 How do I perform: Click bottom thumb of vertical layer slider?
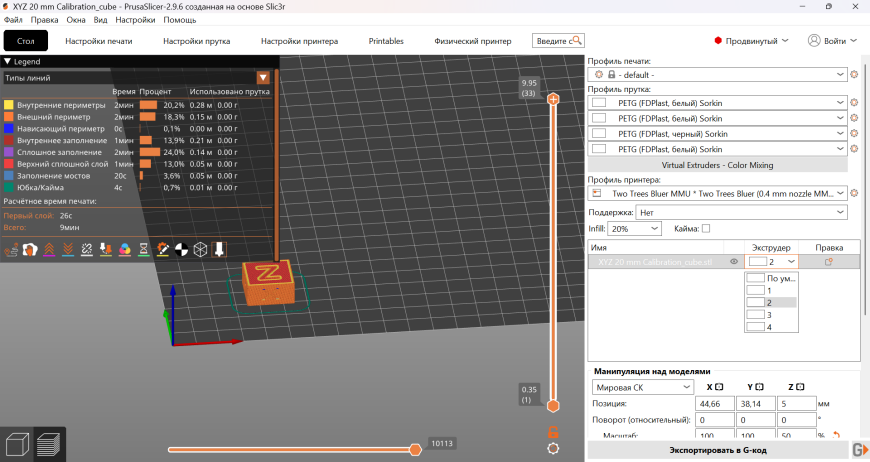tap(553, 406)
